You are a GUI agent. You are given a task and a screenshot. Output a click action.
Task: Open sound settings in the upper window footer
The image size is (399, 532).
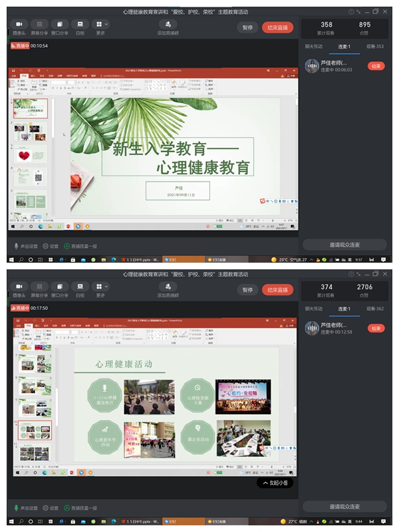(x=26, y=246)
